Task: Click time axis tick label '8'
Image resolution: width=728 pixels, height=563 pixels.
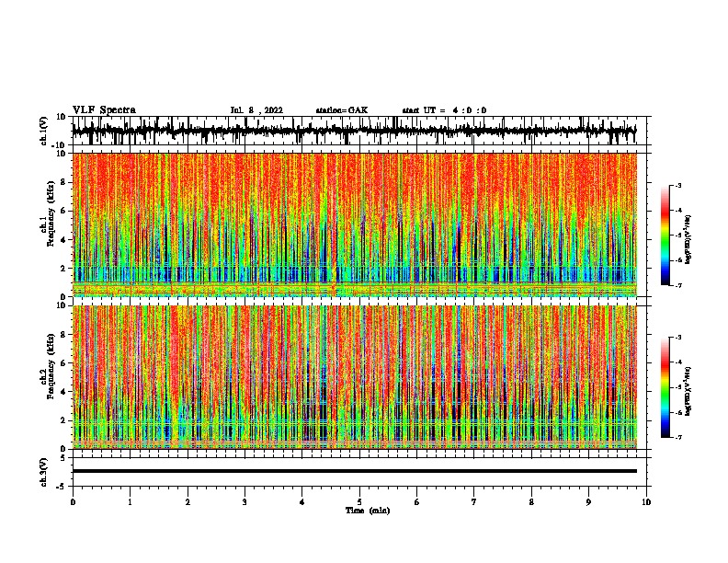Action: 531,502
